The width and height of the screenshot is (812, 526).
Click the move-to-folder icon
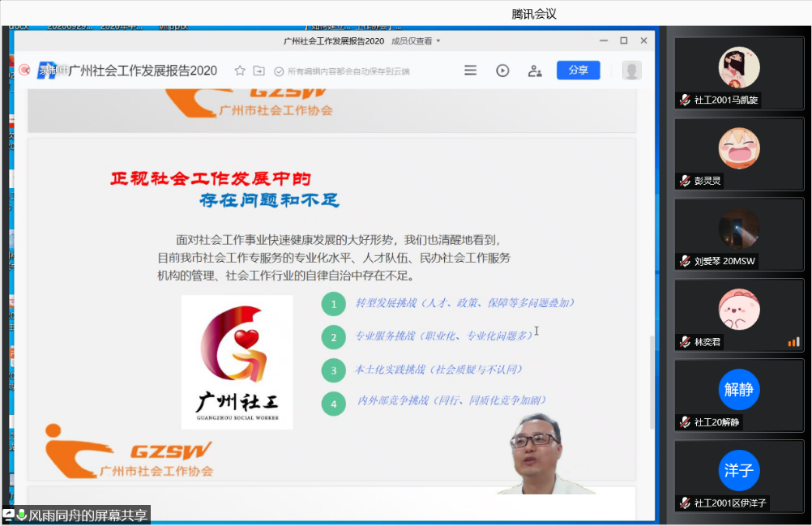259,71
